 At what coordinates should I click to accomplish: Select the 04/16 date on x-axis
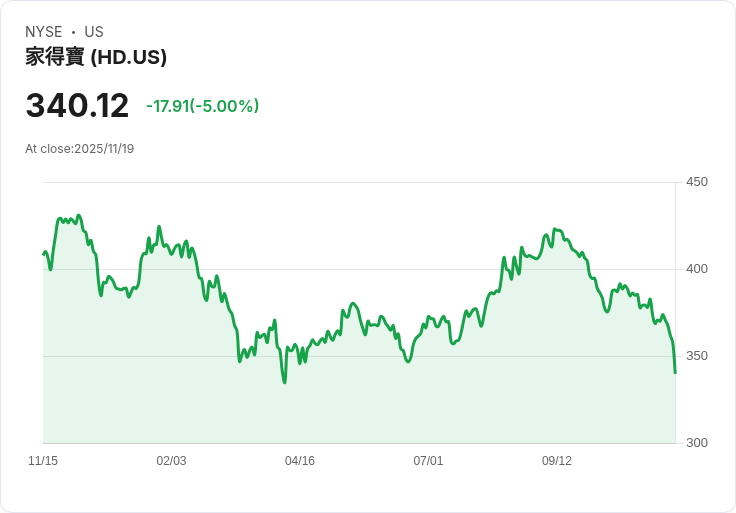(x=300, y=461)
